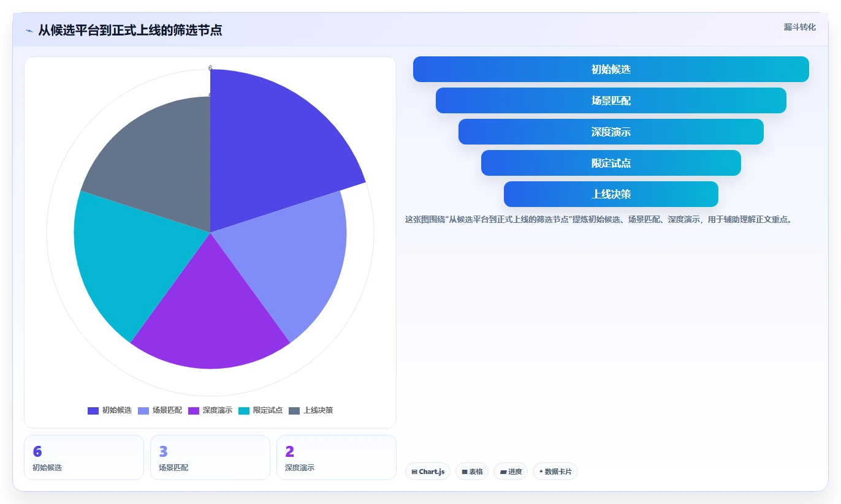Viewport: 841px width, 504px height.
Task: Open the stat card showing 3 场景匹配
Action: coord(210,457)
